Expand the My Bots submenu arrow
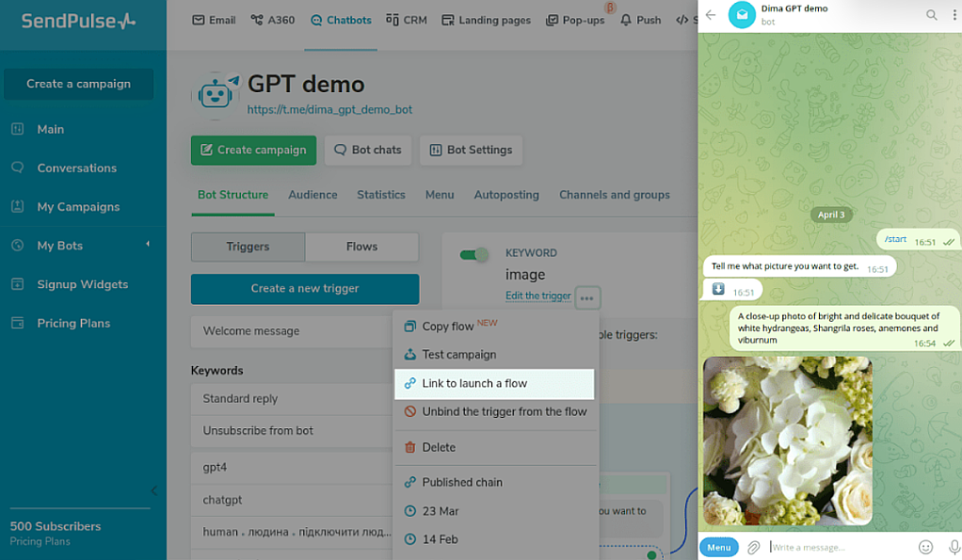Screen dimensions: 962x560 (148, 244)
